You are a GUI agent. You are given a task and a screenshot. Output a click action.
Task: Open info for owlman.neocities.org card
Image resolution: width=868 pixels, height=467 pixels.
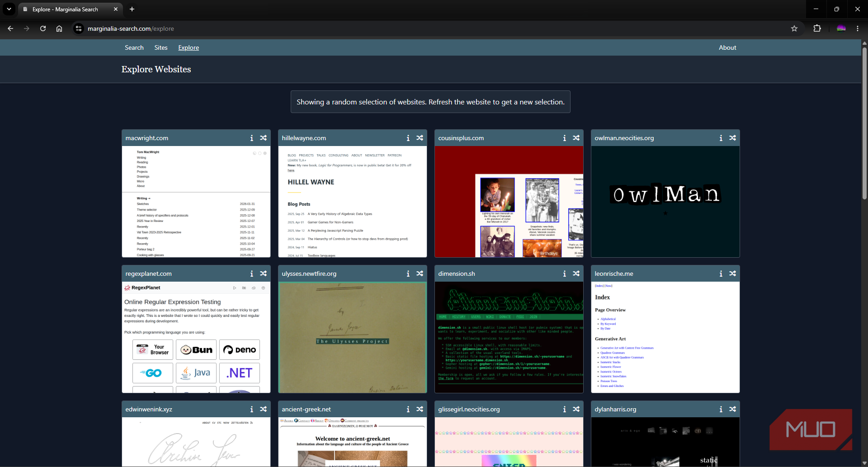pos(721,138)
